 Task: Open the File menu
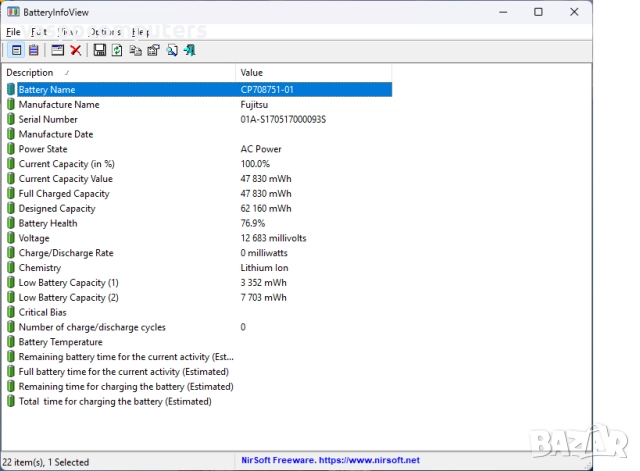click(13, 32)
